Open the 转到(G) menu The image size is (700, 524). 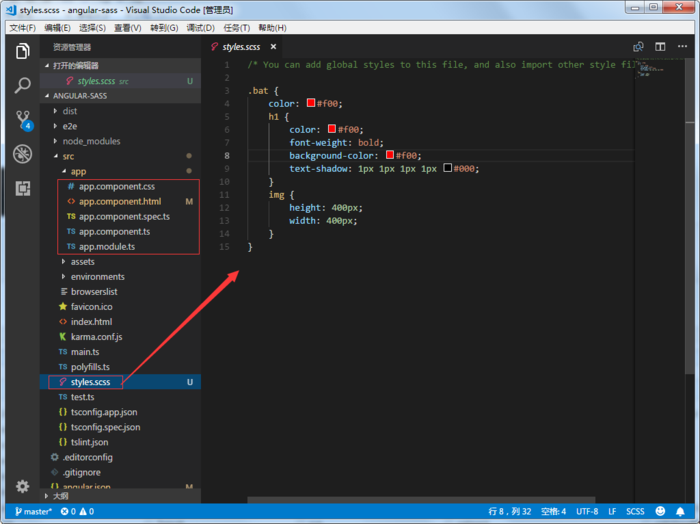point(164,28)
